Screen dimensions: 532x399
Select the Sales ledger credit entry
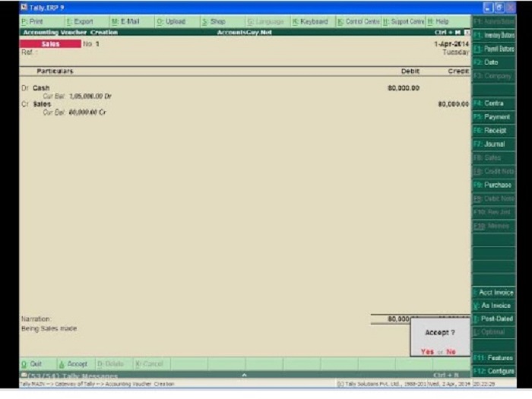(x=42, y=104)
